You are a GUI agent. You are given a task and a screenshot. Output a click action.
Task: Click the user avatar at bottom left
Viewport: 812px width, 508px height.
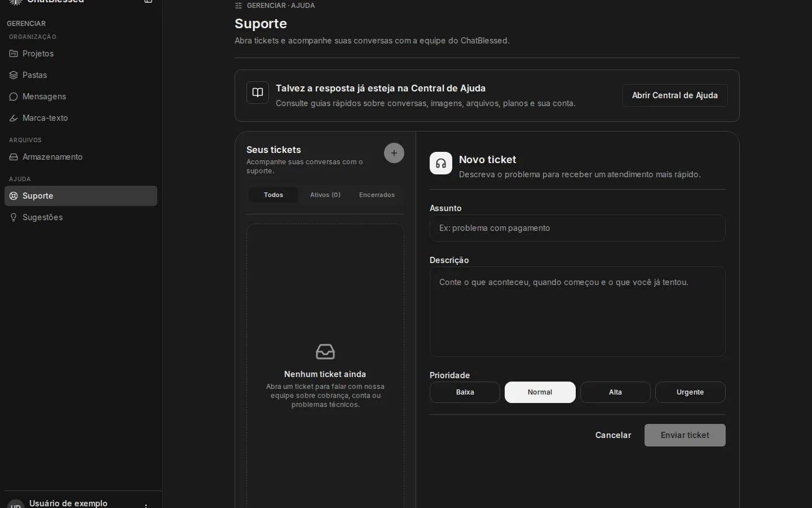click(x=16, y=504)
